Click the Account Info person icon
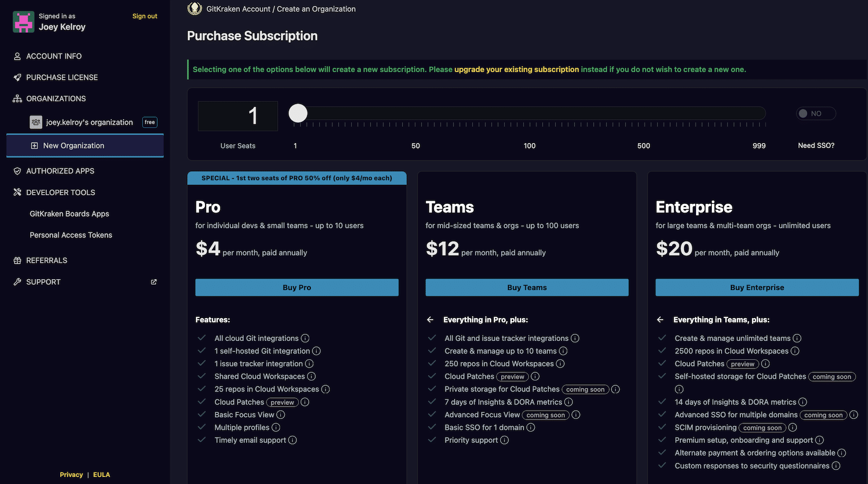The image size is (868, 484). (17, 56)
